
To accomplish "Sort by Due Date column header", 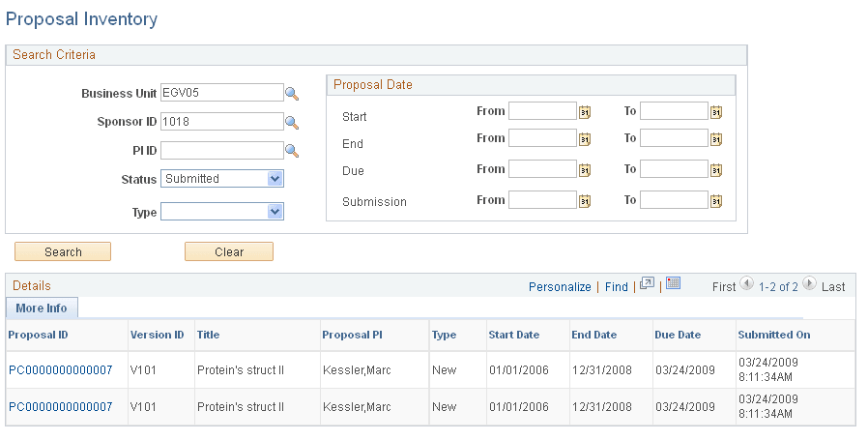I will click(x=678, y=335).
